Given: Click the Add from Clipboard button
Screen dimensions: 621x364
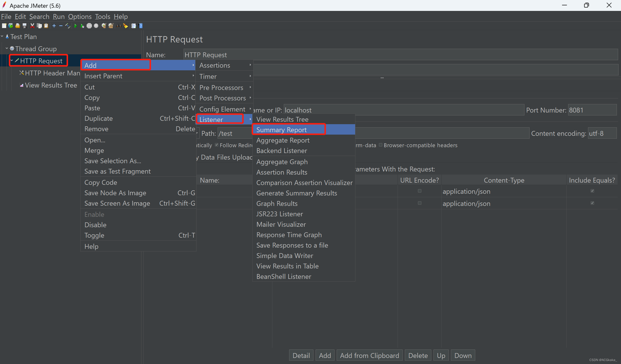Looking at the screenshot, I should 369,355.
